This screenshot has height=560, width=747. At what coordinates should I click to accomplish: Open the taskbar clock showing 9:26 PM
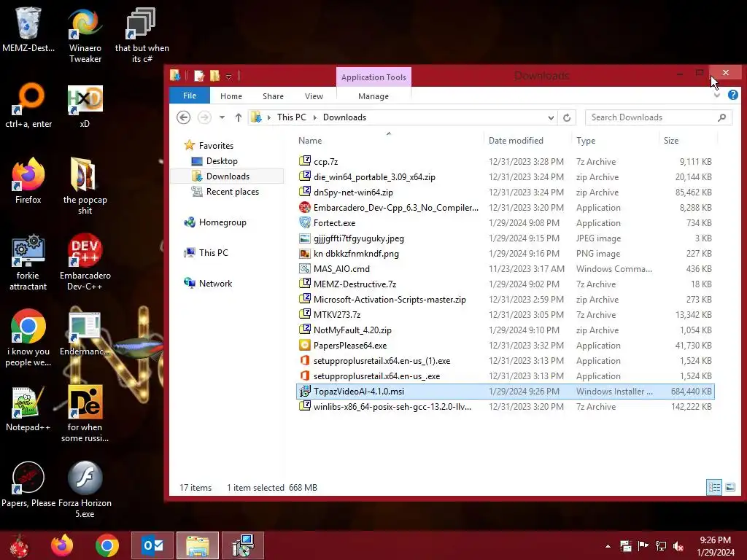[x=715, y=546]
